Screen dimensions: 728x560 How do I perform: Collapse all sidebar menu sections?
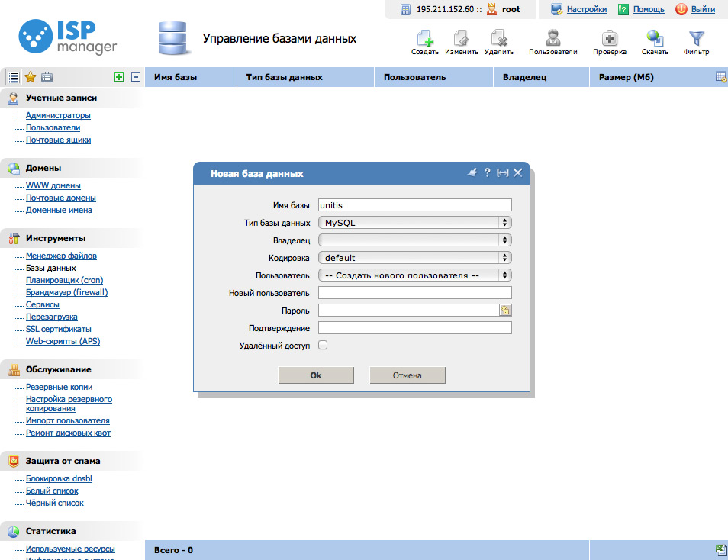click(x=136, y=77)
